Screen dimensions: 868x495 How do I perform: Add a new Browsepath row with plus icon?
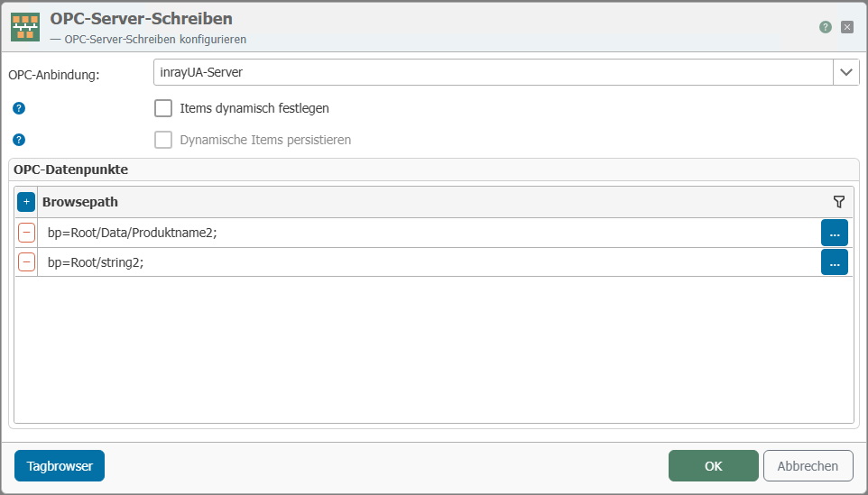[x=26, y=202]
